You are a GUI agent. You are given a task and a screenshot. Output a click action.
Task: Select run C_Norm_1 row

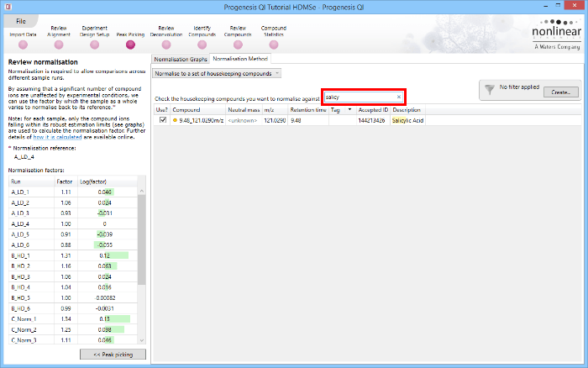(73, 319)
